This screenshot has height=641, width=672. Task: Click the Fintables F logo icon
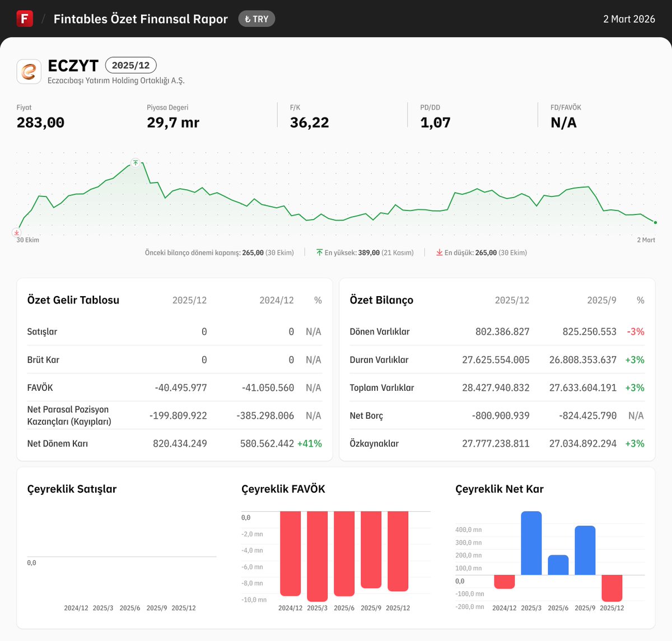click(x=25, y=18)
